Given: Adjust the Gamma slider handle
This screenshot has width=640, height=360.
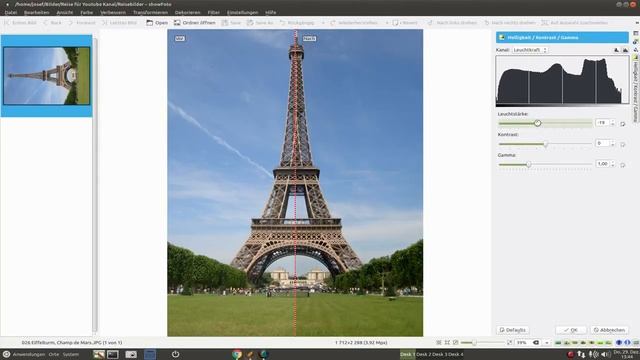Looking at the screenshot, I should (529, 164).
